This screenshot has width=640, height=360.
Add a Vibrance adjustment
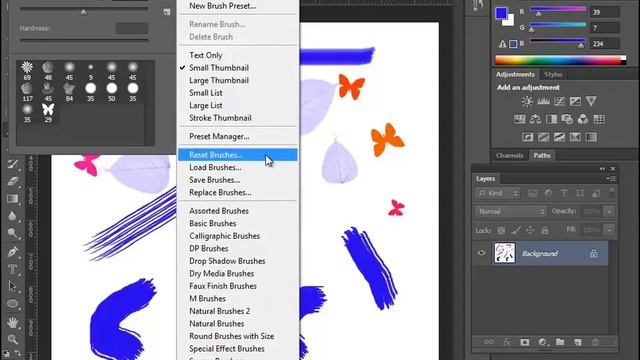pos(591,101)
